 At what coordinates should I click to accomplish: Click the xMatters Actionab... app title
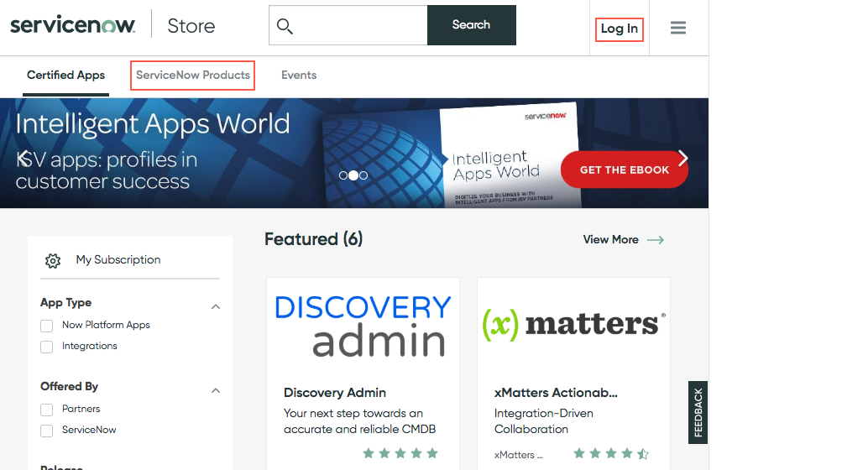click(x=556, y=393)
